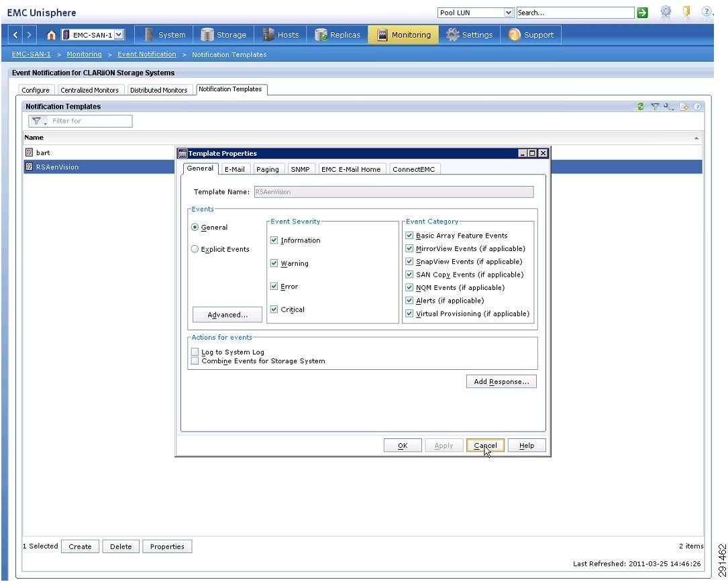Sort the list by the Name column
The width and height of the screenshot is (728, 582).
(362, 138)
